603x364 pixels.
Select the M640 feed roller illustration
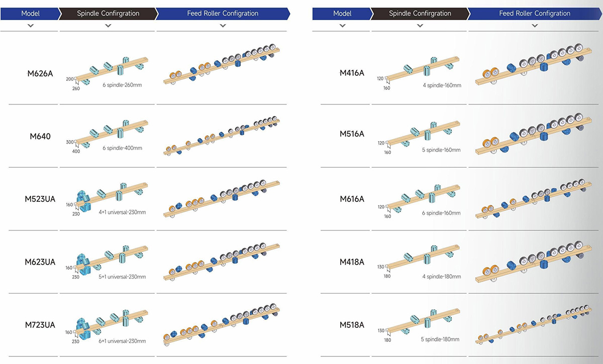pyautogui.click(x=223, y=137)
